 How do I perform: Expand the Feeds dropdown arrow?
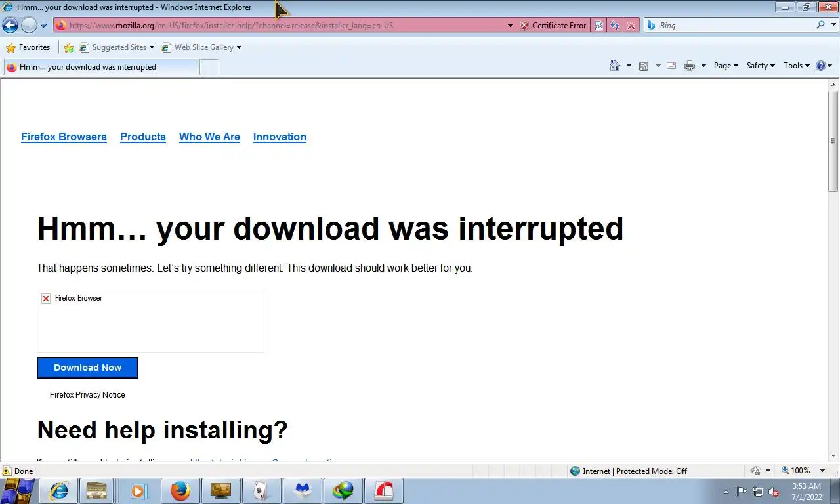(x=658, y=66)
